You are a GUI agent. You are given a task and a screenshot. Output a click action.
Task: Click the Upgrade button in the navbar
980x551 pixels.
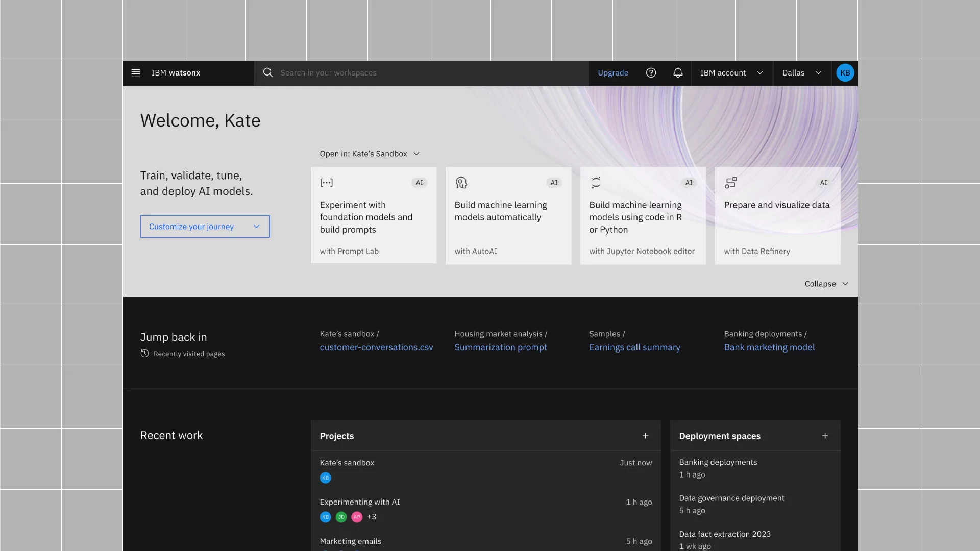coord(612,73)
